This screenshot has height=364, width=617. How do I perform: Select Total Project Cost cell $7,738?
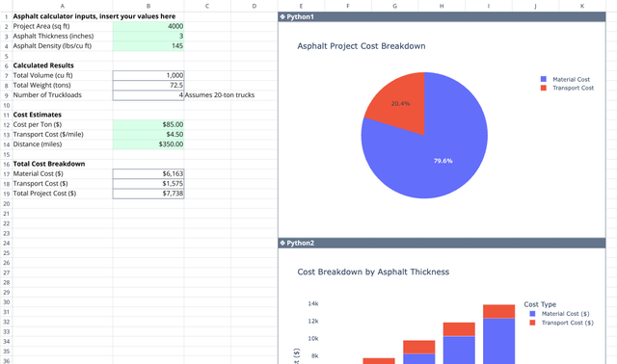click(x=148, y=194)
